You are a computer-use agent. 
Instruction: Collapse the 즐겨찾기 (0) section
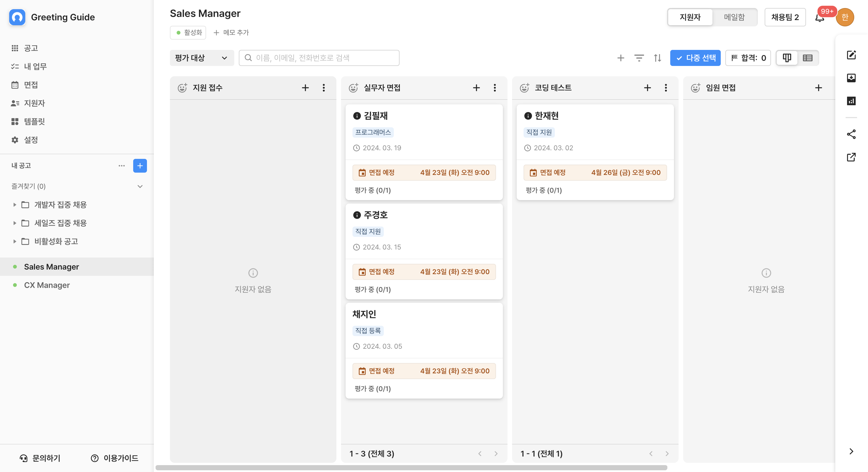[x=140, y=186]
